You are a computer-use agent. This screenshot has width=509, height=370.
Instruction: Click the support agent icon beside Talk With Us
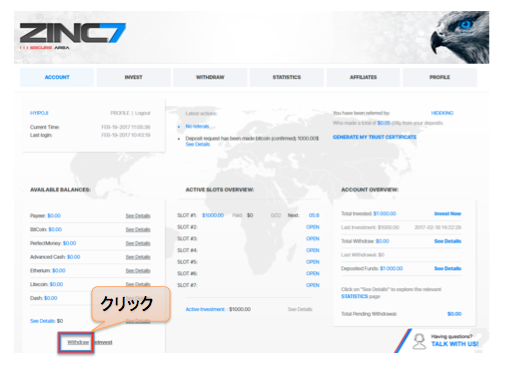419,341
